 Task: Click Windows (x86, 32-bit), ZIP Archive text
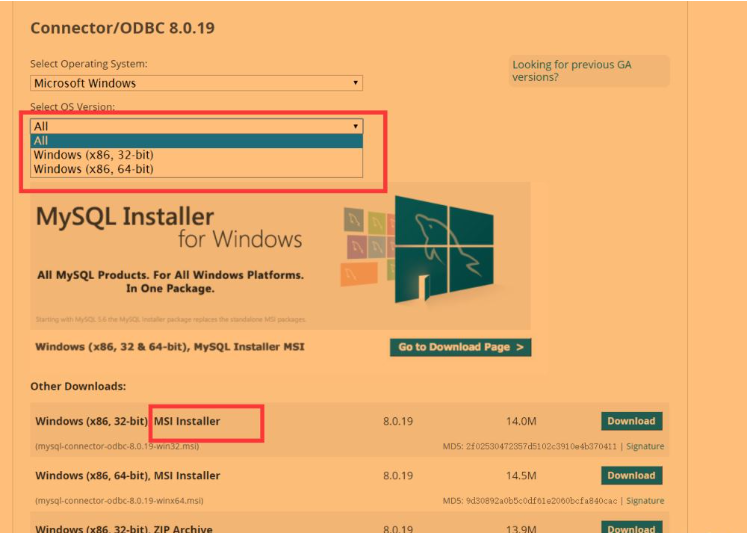click(x=124, y=528)
